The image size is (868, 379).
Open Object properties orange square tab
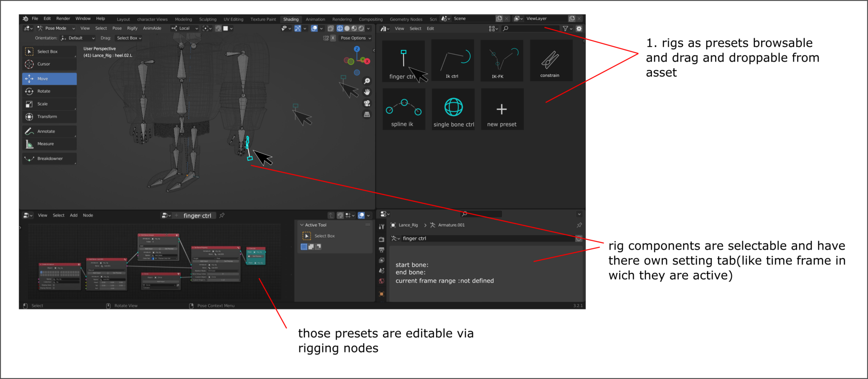pyautogui.click(x=381, y=294)
